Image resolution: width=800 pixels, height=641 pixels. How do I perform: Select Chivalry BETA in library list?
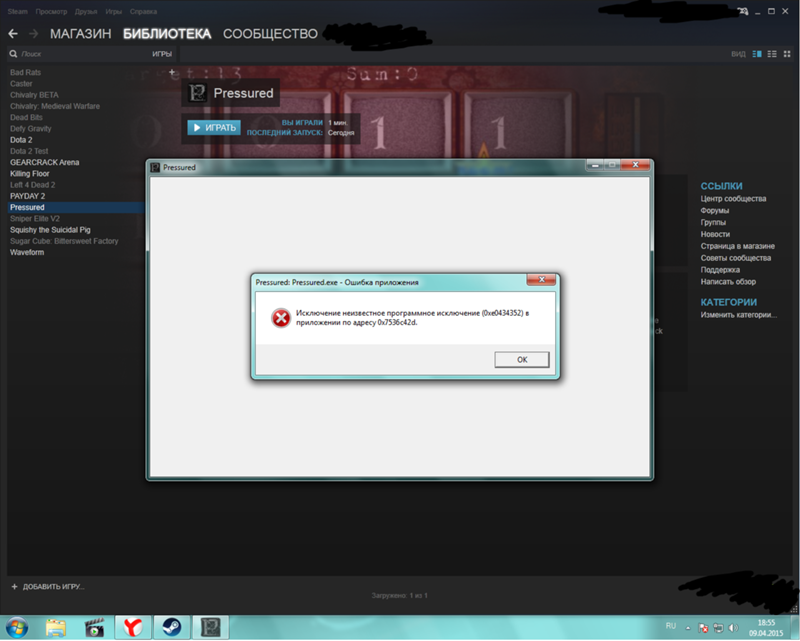[x=34, y=95]
